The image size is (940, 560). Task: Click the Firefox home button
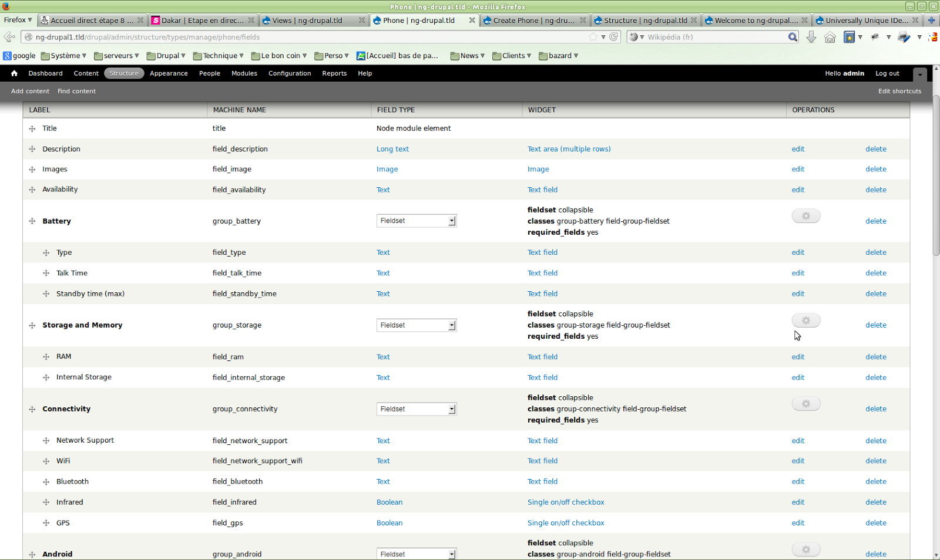click(830, 37)
